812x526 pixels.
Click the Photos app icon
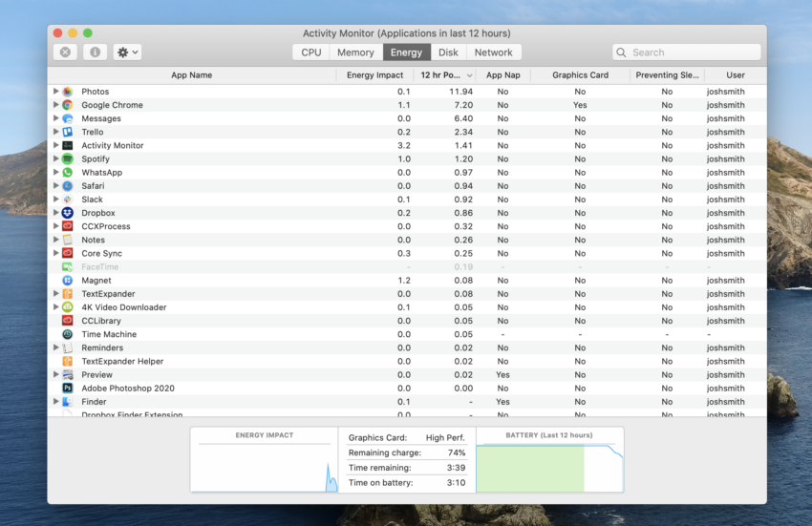(x=67, y=92)
